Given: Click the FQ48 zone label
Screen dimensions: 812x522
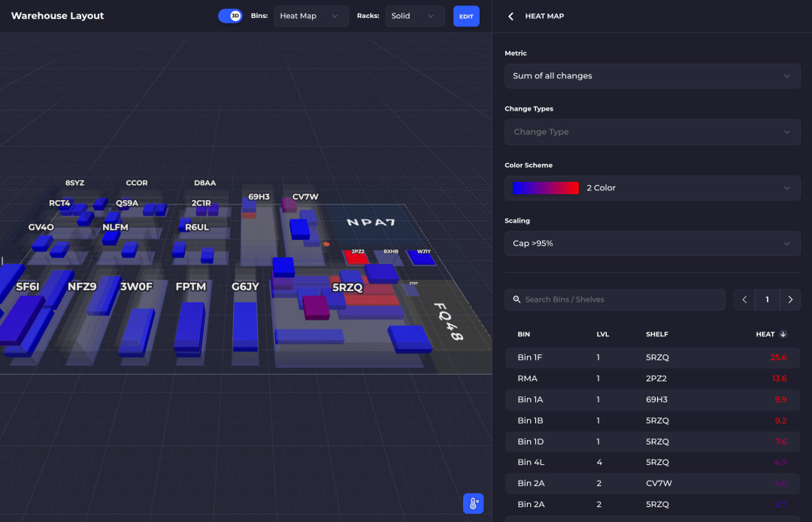Looking at the screenshot, I should (x=448, y=322).
